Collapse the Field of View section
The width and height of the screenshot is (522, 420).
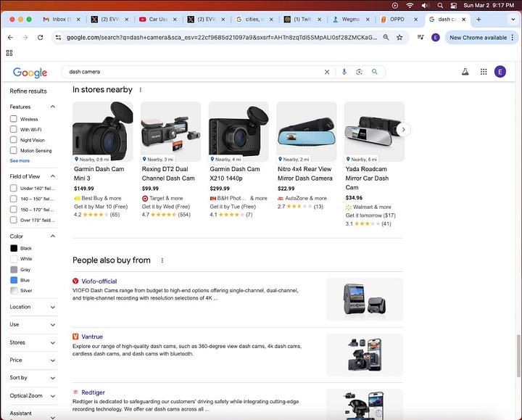(53, 176)
